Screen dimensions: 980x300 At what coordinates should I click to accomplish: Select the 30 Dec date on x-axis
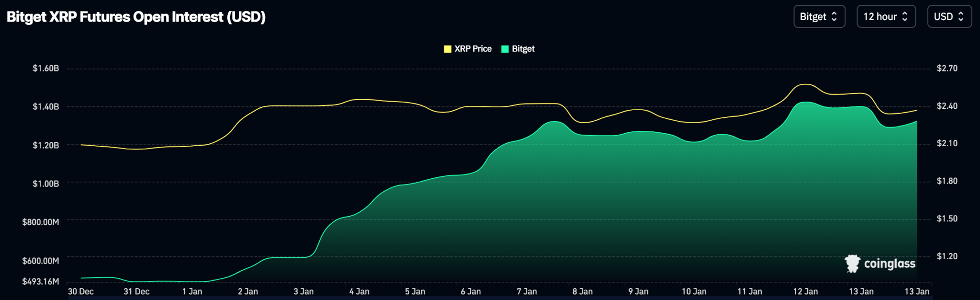tap(81, 291)
